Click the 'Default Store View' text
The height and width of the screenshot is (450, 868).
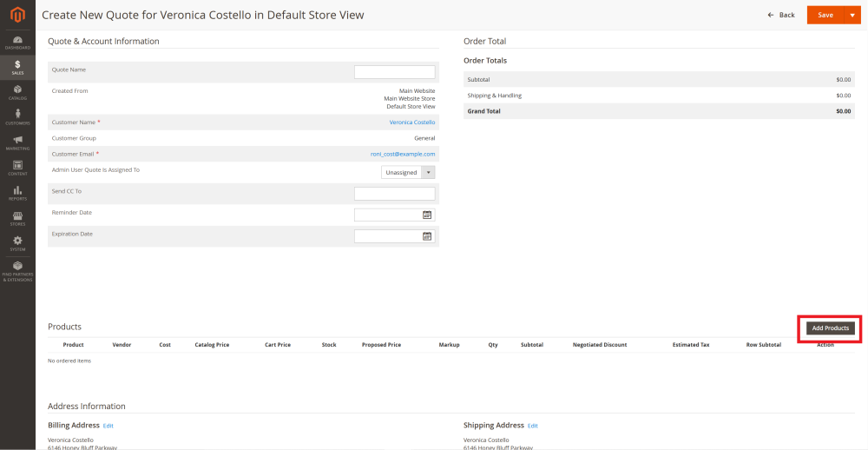tap(411, 106)
